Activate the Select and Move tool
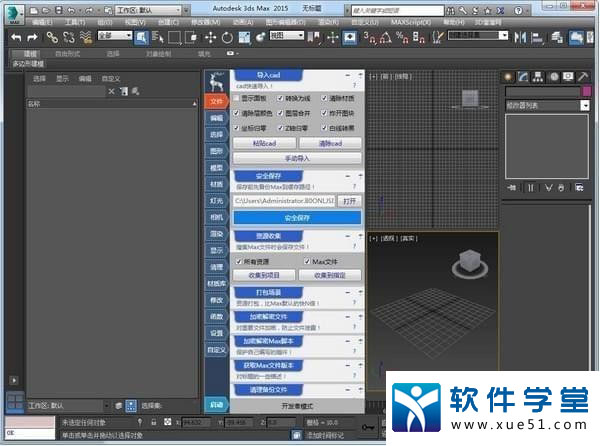 coord(210,37)
